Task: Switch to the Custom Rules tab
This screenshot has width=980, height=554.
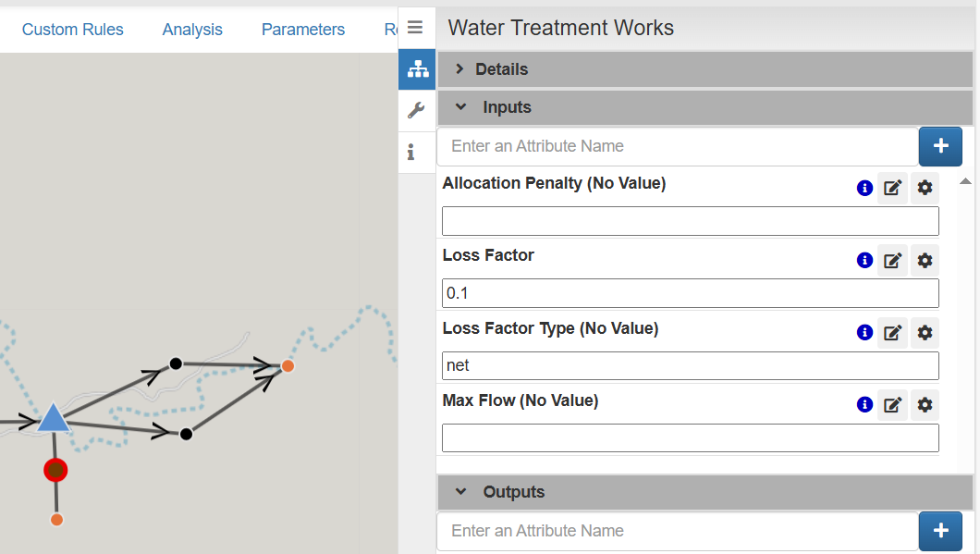Action: 72,30
